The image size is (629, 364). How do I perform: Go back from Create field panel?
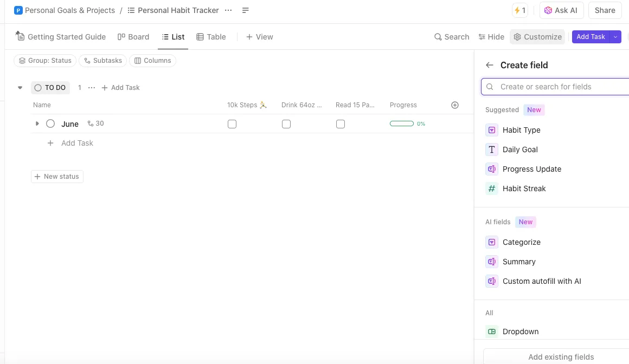point(490,65)
